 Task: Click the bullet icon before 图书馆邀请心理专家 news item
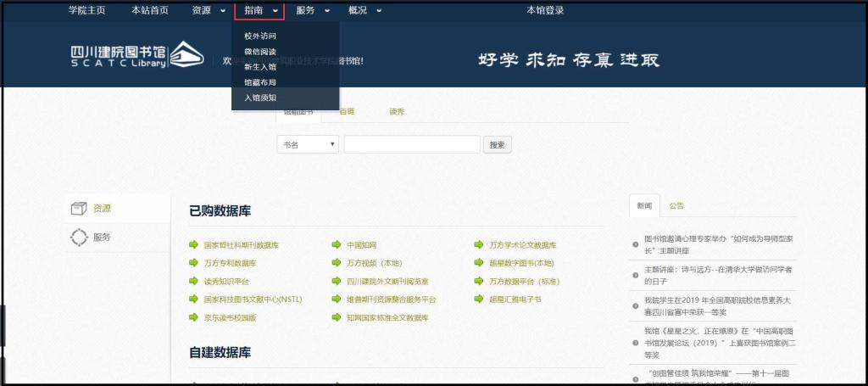pyautogui.click(x=636, y=245)
